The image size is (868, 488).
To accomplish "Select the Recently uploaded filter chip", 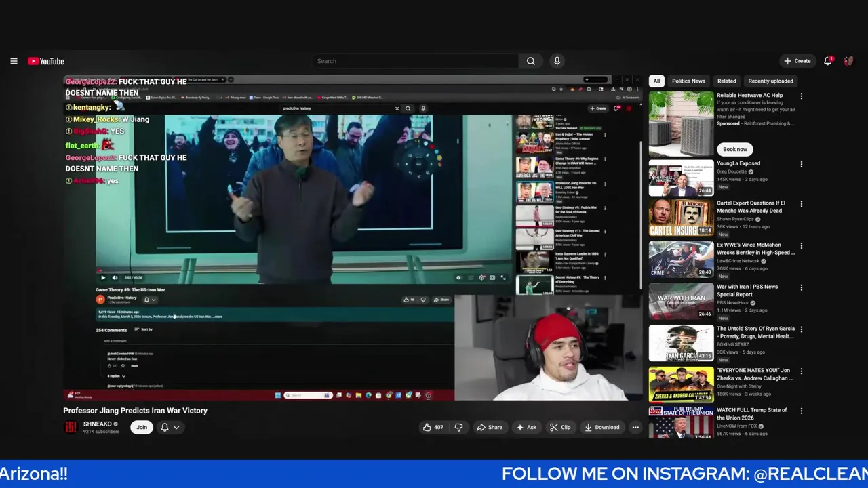I will tap(770, 81).
